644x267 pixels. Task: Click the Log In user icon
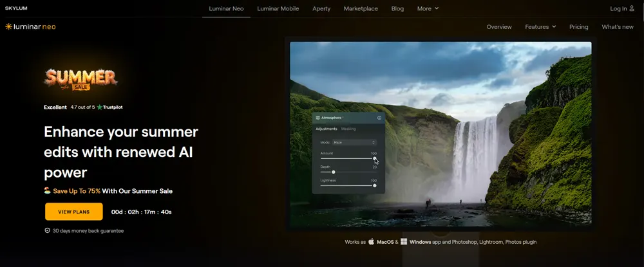632,8
